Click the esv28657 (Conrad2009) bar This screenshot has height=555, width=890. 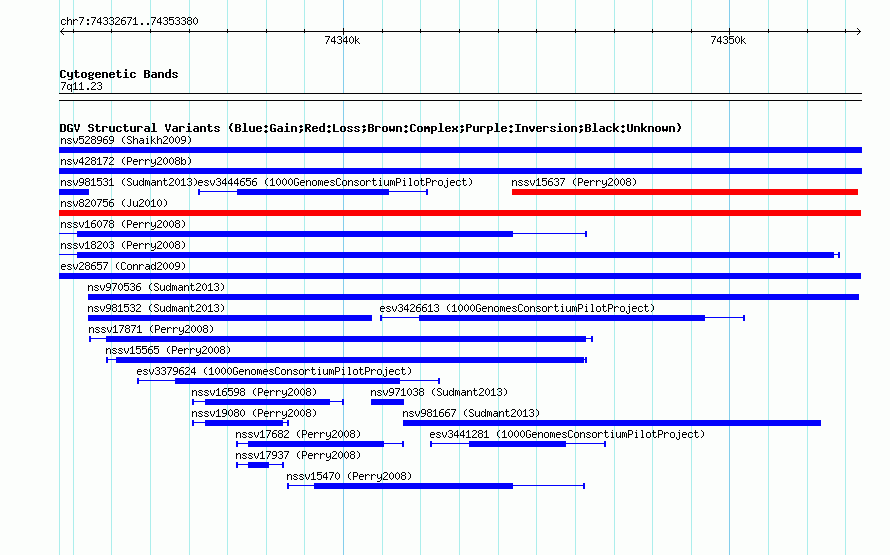(x=460, y=276)
